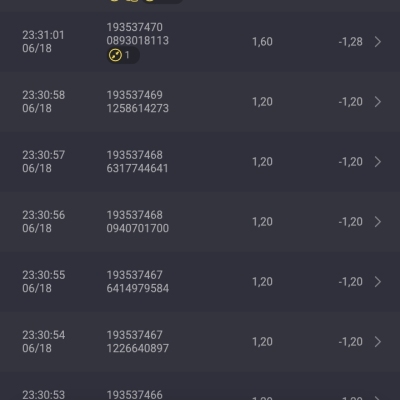Click transaction number 6414979584
Screen dimensions: 400x400
(x=138, y=288)
